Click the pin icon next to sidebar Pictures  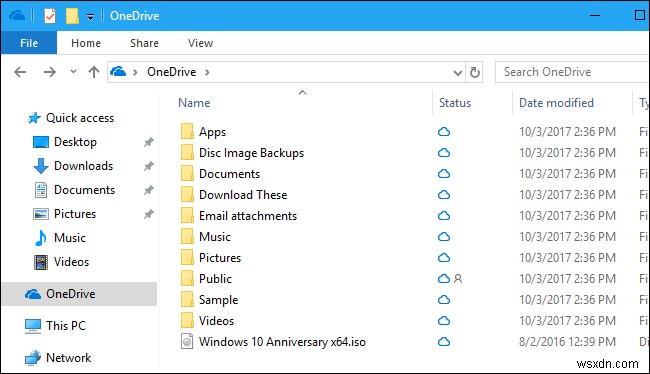148,214
